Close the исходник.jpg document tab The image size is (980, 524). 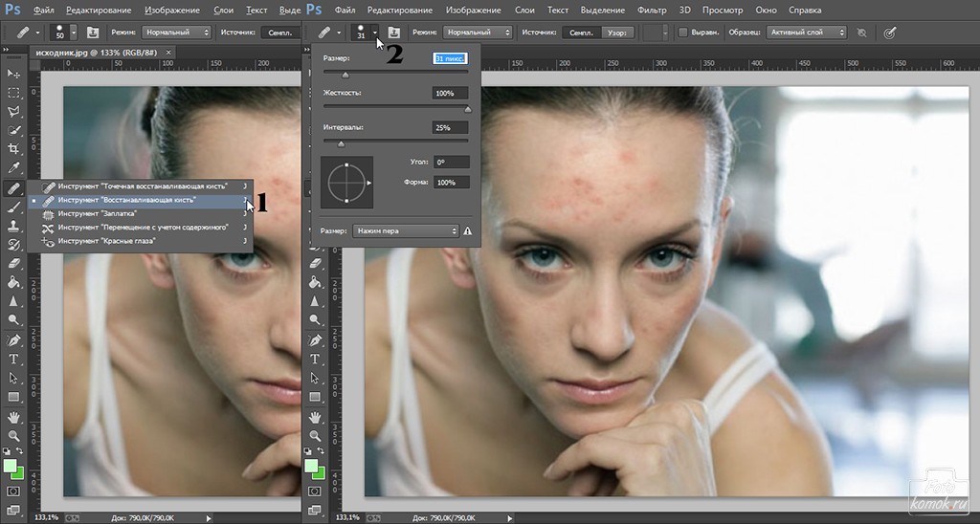[x=168, y=52]
